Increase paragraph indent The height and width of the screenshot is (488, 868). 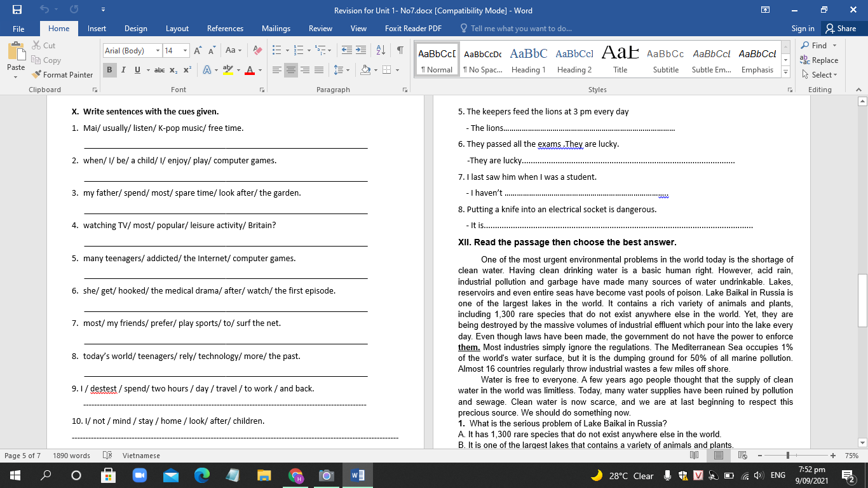(361, 50)
